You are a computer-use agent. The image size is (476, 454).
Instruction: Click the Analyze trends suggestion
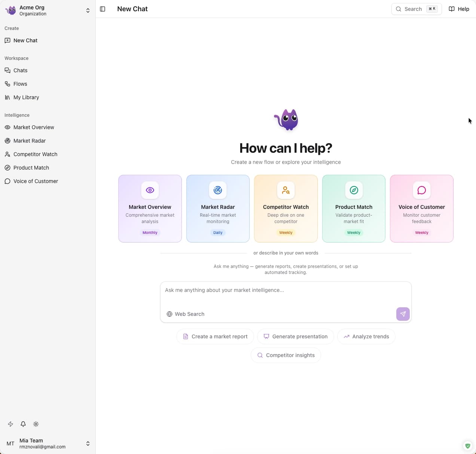point(366,336)
